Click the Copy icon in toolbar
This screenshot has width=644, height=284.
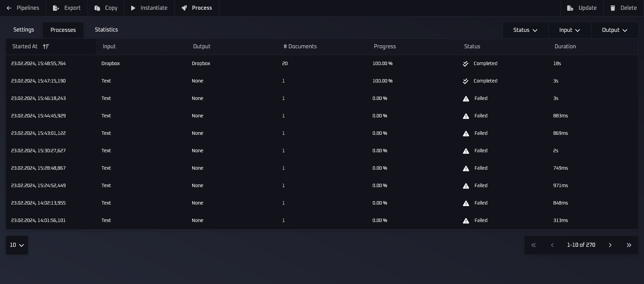click(x=97, y=8)
